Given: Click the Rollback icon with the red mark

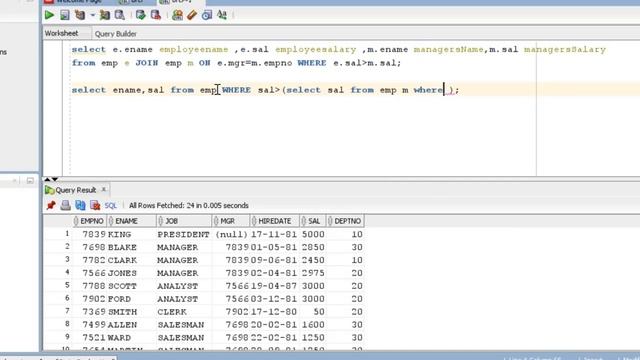Looking at the screenshot, I should click(x=156, y=15).
